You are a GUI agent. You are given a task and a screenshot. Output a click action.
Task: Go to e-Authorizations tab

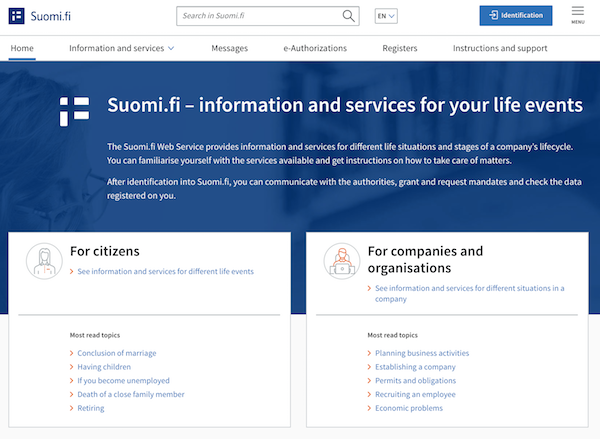[x=315, y=48]
